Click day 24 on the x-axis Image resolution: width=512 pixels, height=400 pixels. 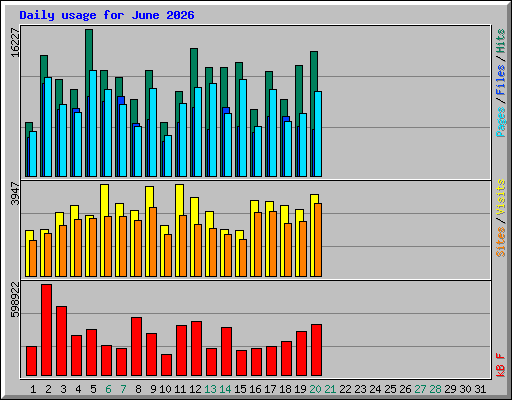click(x=375, y=389)
